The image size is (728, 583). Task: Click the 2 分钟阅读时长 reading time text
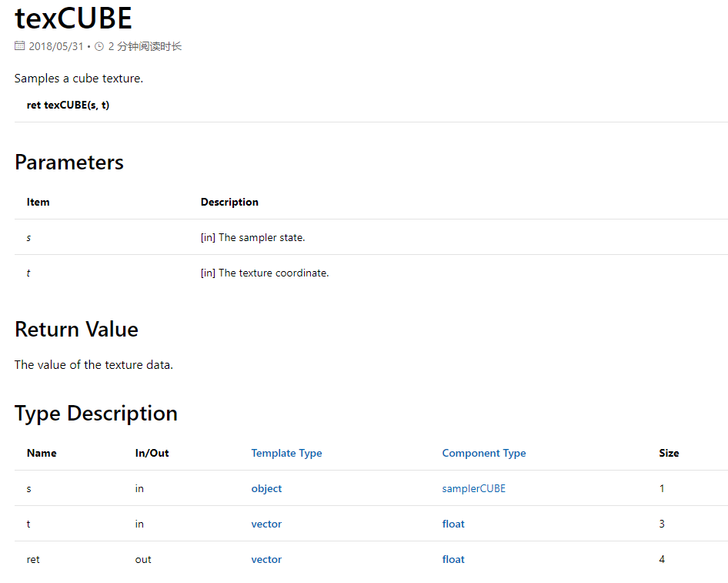tap(145, 46)
